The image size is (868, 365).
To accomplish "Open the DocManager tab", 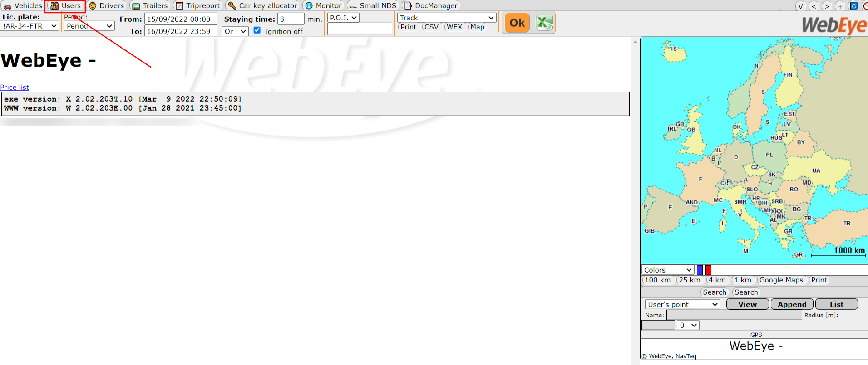I will point(431,5).
